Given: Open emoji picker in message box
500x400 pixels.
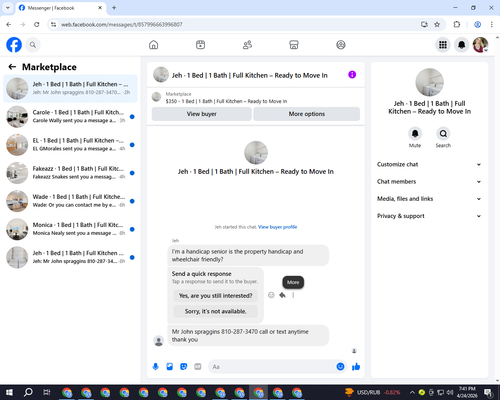Looking at the screenshot, I should click(340, 367).
